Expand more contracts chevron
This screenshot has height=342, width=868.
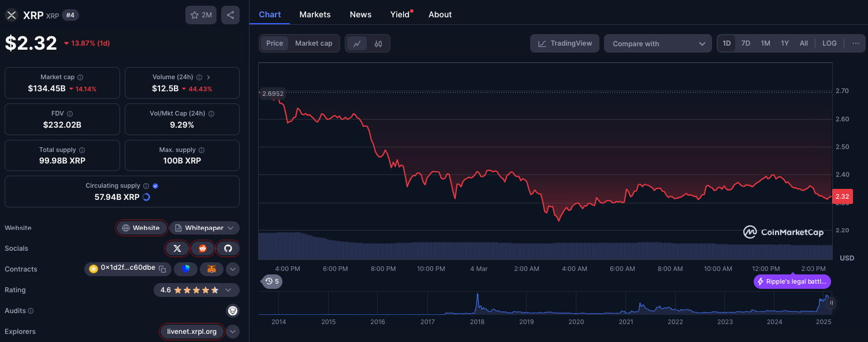(233, 269)
